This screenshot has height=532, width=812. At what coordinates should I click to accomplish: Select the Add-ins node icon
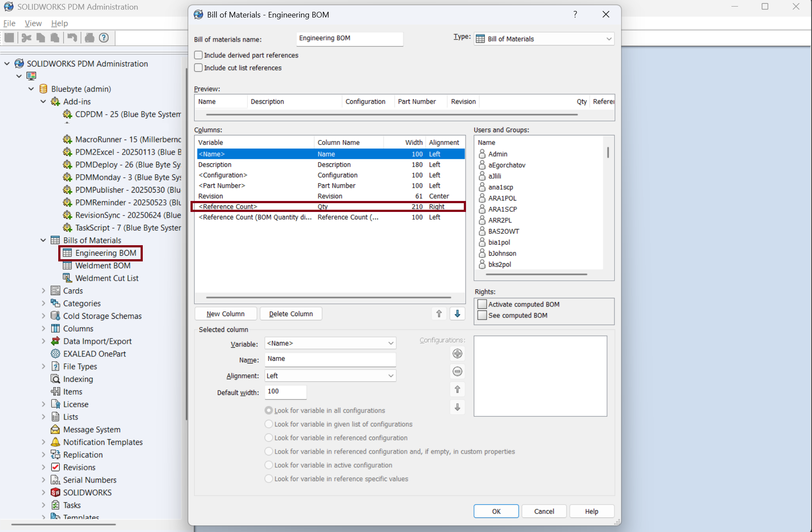[x=55, y=102]
